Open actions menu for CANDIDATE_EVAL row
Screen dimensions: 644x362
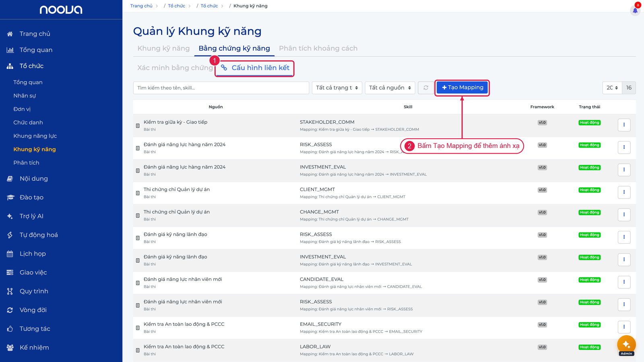click(x=624, y=282)
